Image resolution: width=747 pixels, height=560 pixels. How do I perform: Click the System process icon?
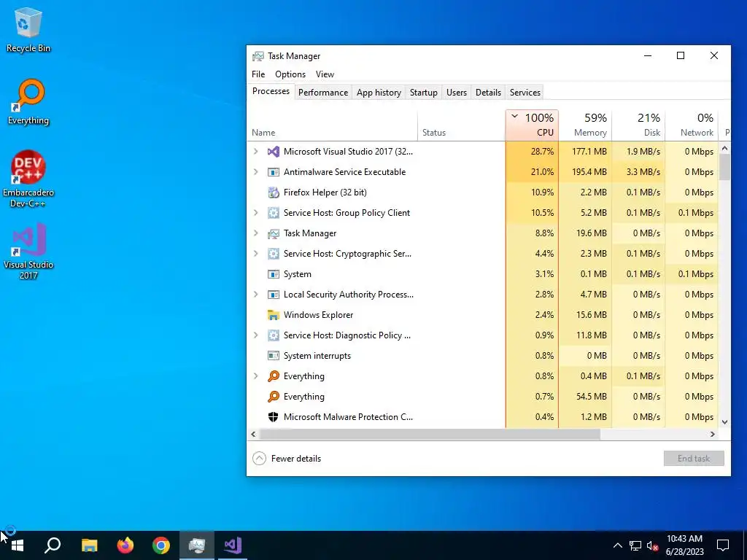coord(274,274)
